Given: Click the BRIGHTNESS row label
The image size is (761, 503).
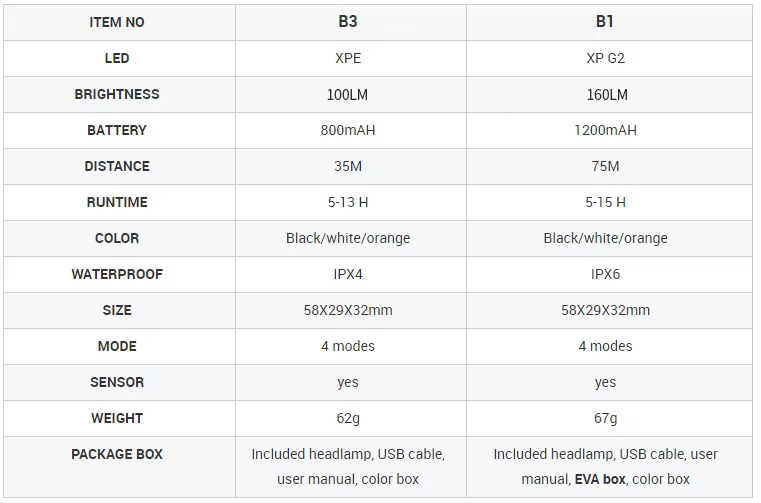Looking at the screenshot, I should click(117, 94).
